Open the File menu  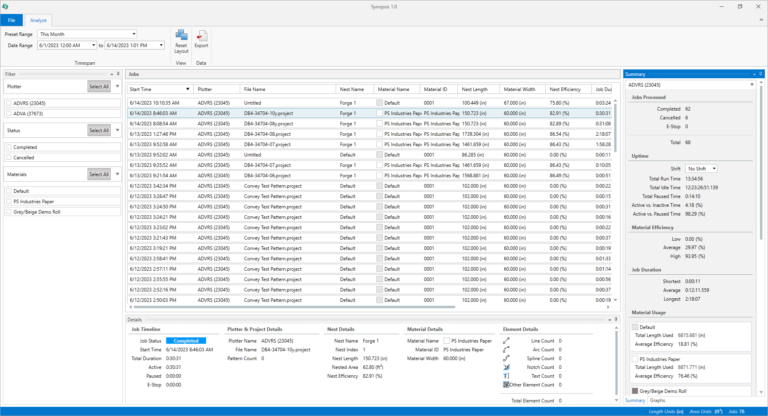[11, 20]
